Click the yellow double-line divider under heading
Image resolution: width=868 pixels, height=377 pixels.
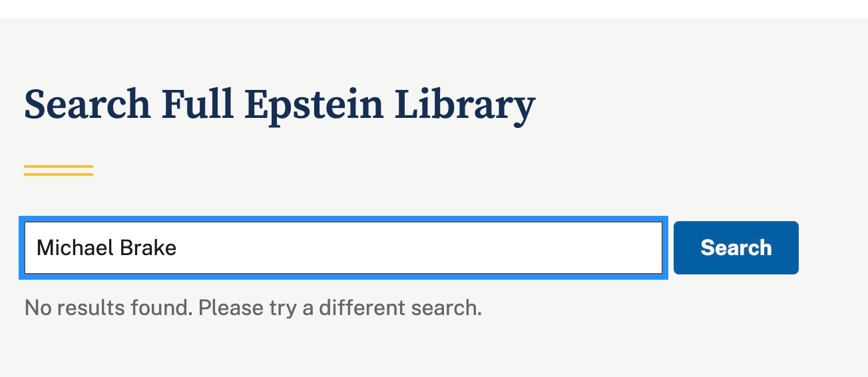(59, 171)
